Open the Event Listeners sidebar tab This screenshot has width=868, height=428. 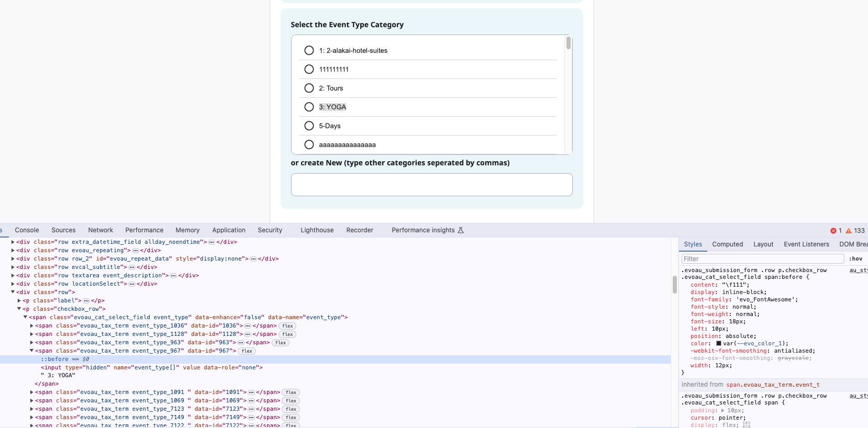click(806, 244)
